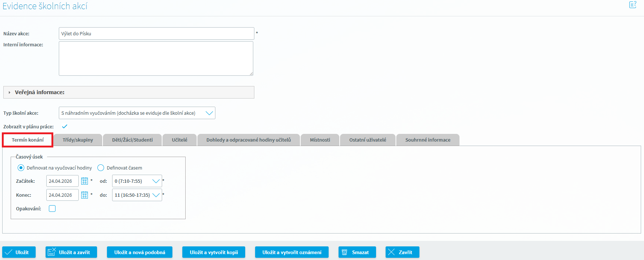The height and width of the screenshot is (260, 644).
Task: Open calendar picker for Začátek date
Action: [85, 181]
